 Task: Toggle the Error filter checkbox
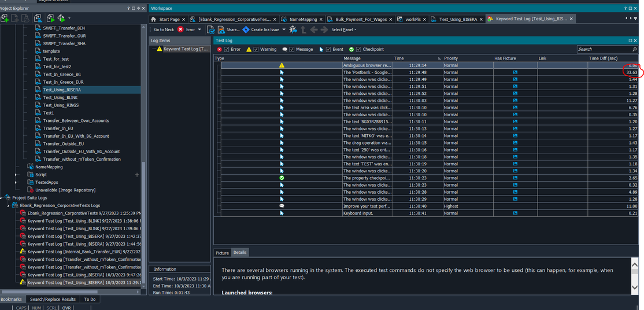point(227,50)
